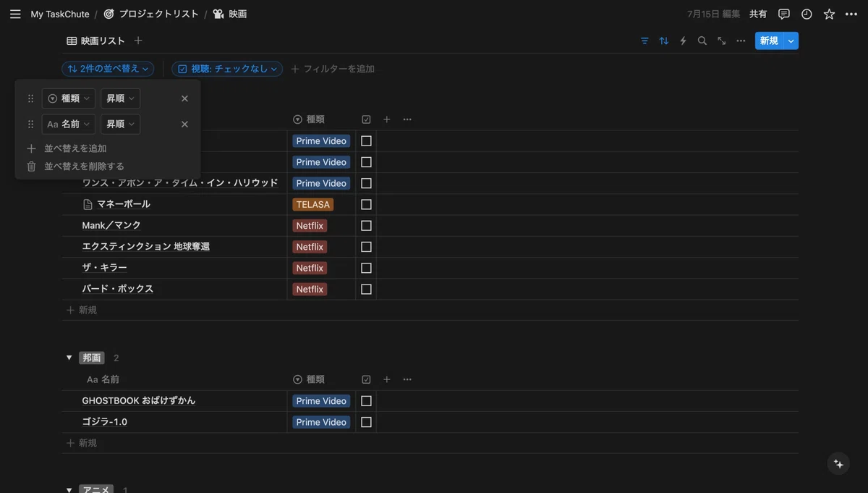This screenshot has height=493, width=868.
Task: Add a new view with plus next to 映画リスト
Action: (x=138, y=41)
